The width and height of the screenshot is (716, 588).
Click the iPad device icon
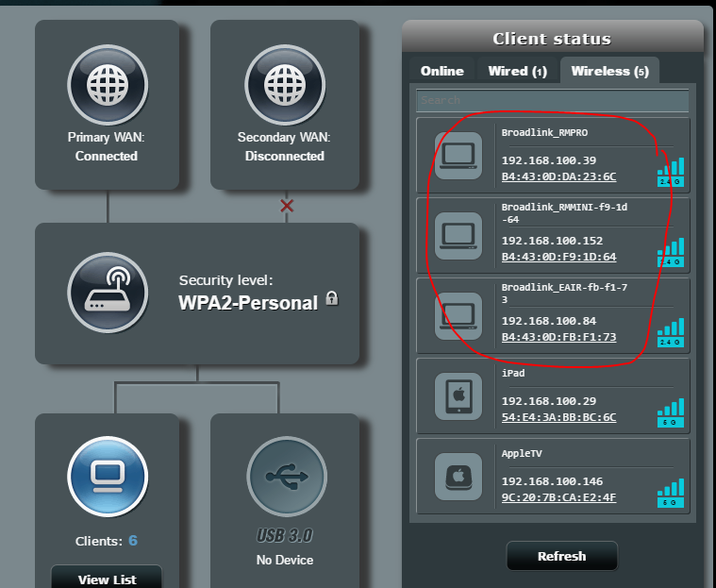458,396
